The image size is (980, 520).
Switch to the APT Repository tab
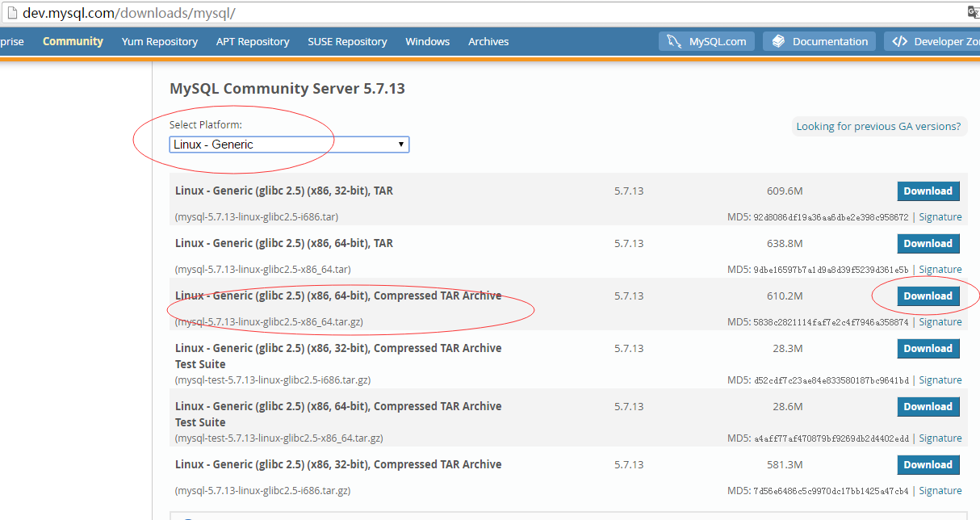click(253, 41)
